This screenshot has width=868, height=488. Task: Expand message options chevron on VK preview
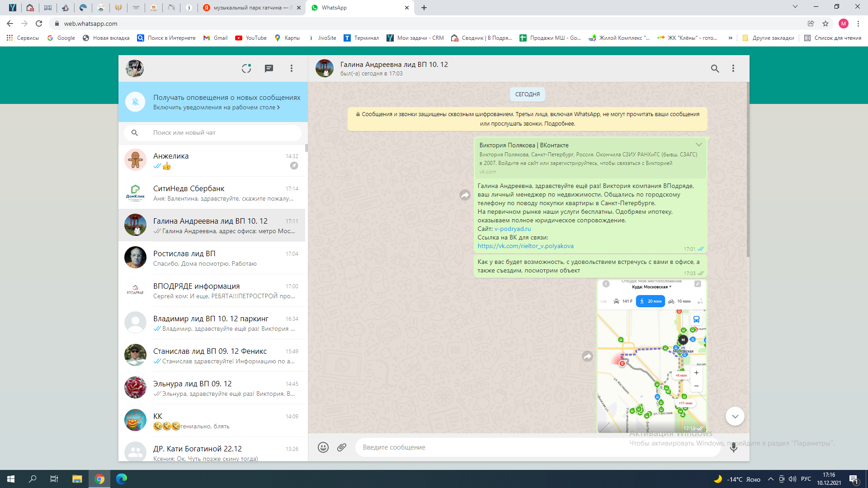699,145
